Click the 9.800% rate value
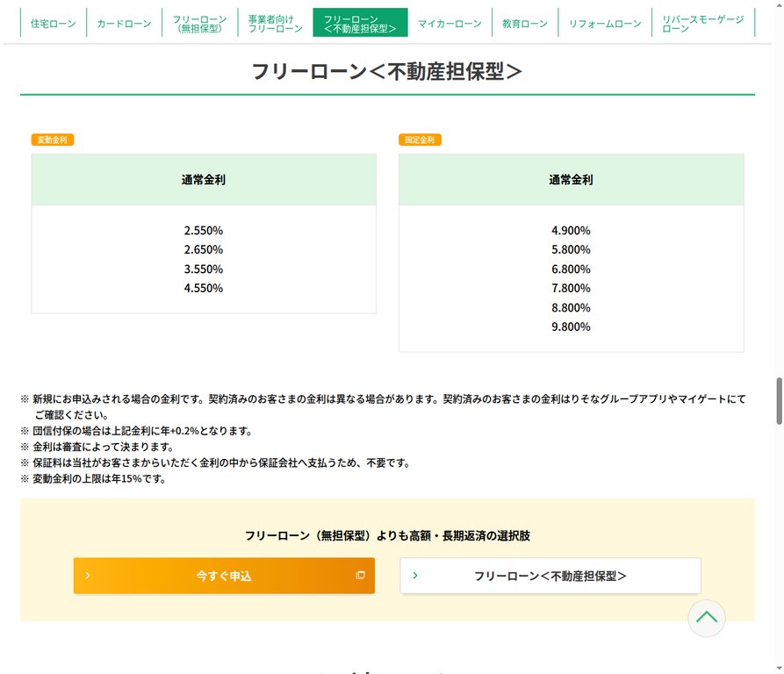 coord(571,326)
